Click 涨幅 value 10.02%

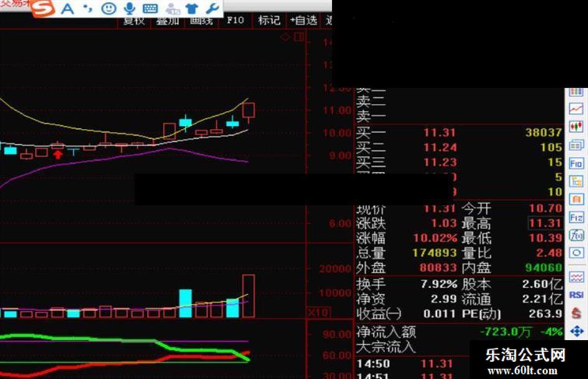435,238
